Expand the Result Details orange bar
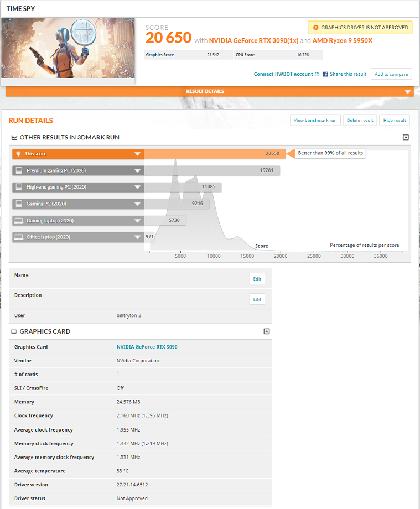The width and height of the screenshot is (420, 509). click(210, 91)
